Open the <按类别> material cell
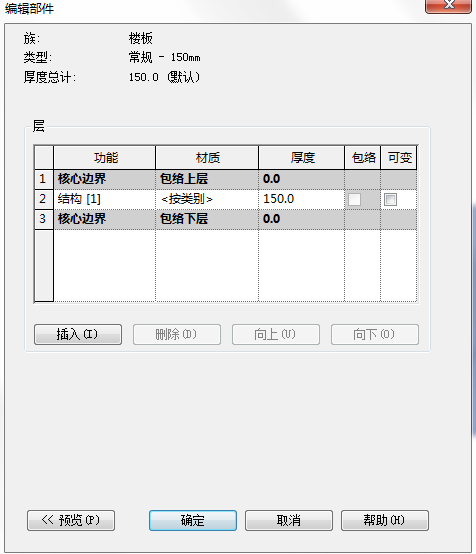The width and height of the screenshot is (476, 554). pyautogui.click(x=207, y=199)
